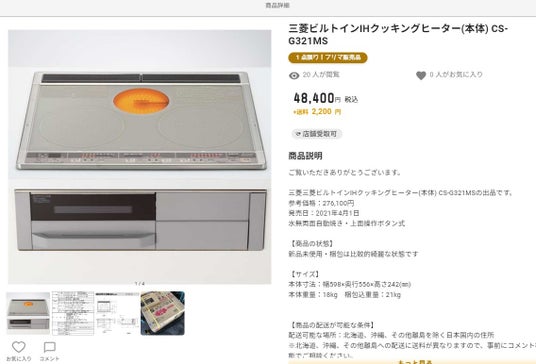Viewport: 536px width, 364px height.
Task: Click the heart favorite icon below thumbnails
Action: pos(19,347)
